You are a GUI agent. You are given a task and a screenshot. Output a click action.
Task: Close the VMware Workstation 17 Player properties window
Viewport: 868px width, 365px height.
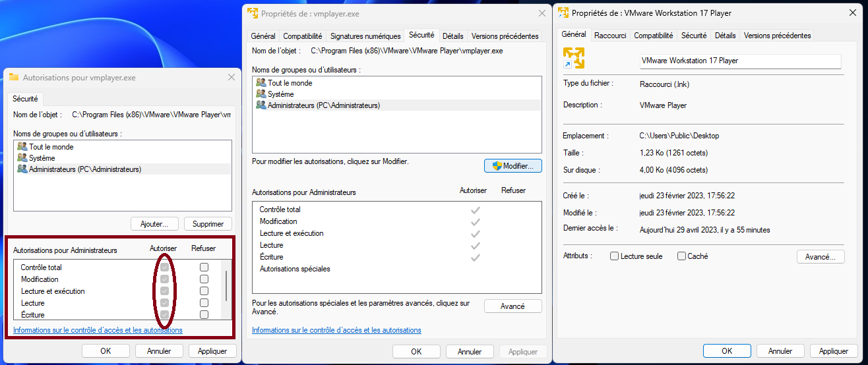[852, 13]
